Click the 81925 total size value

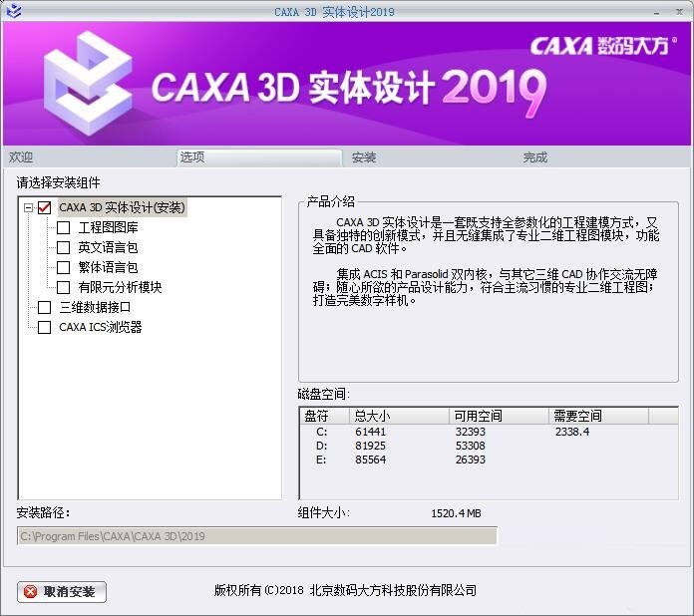pyautogui.click(x=371, y=446)
